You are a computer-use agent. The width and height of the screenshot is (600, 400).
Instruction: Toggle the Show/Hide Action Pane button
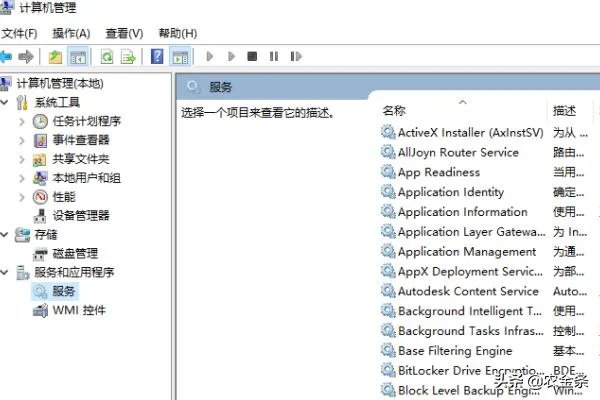[180, 57]
